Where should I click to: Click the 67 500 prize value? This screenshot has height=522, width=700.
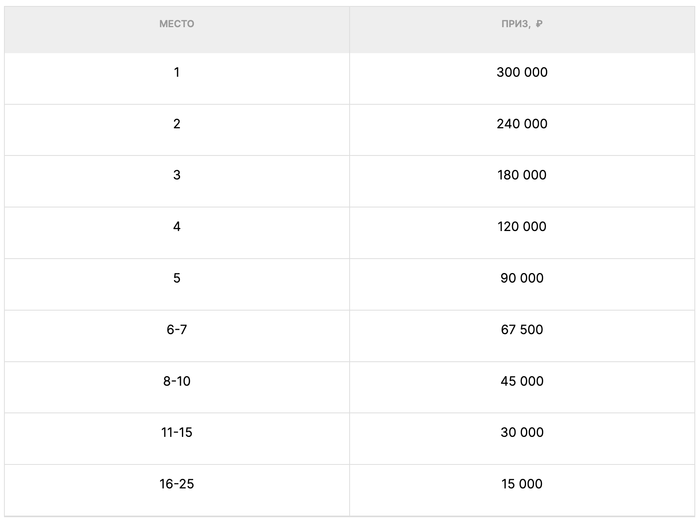coord(522,329)
